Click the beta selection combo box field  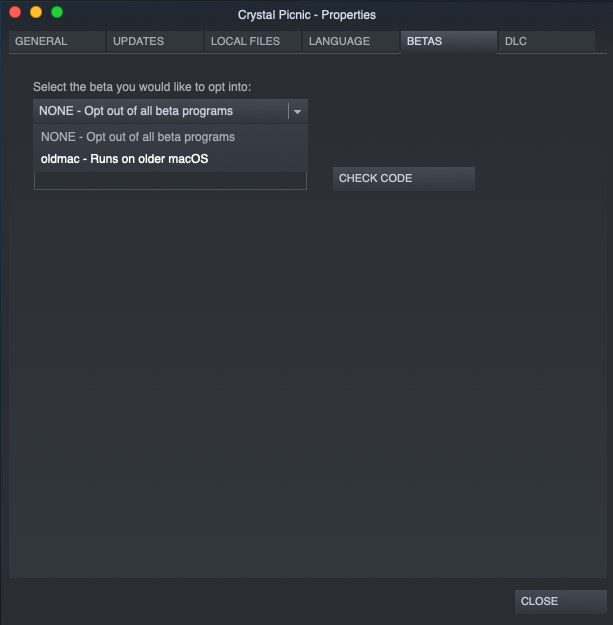pos(160,111)
